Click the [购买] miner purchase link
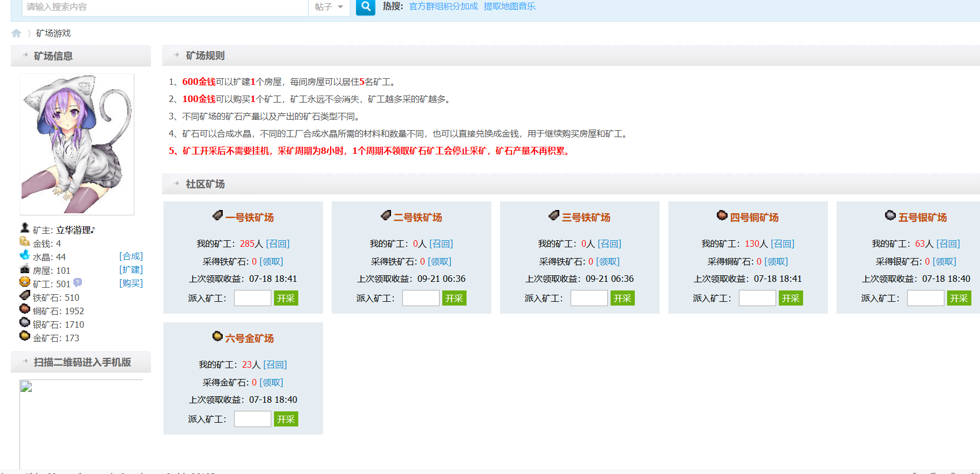 [131, 283]
